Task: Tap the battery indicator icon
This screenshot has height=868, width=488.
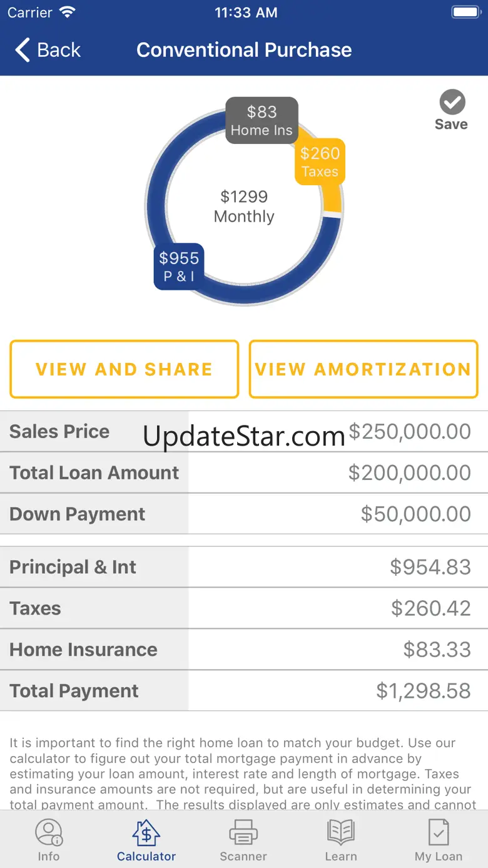Action: pyautogui.click(x=465, y=13)
